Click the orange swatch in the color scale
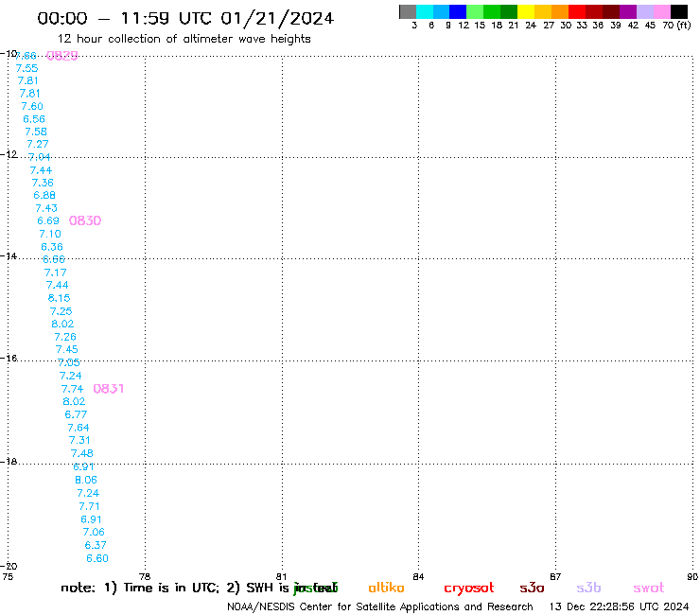 (560, 11)
